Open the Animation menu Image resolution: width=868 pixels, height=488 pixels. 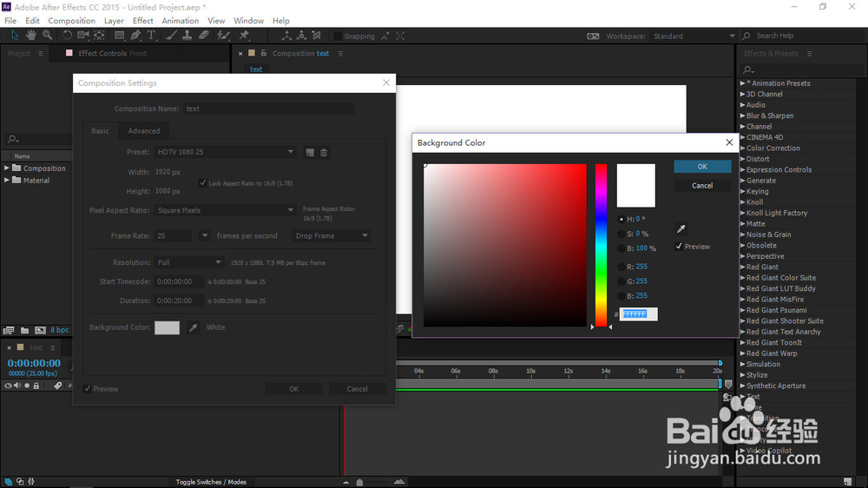[180, 21]
